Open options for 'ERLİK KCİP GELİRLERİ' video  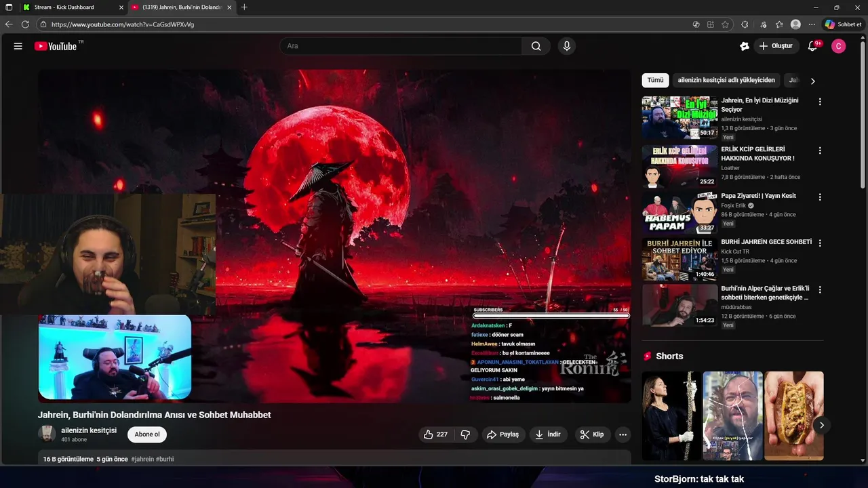point(820,150)
